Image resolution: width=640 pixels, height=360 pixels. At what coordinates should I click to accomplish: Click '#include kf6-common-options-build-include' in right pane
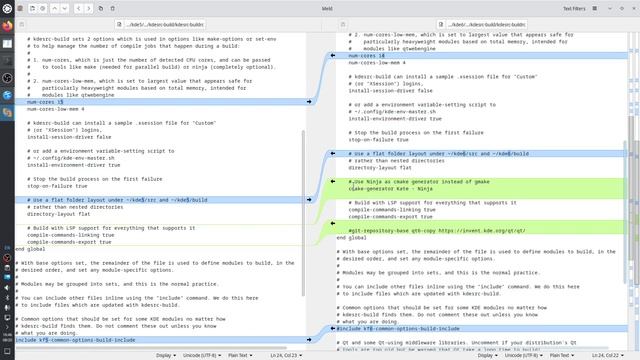pos(398,328)
